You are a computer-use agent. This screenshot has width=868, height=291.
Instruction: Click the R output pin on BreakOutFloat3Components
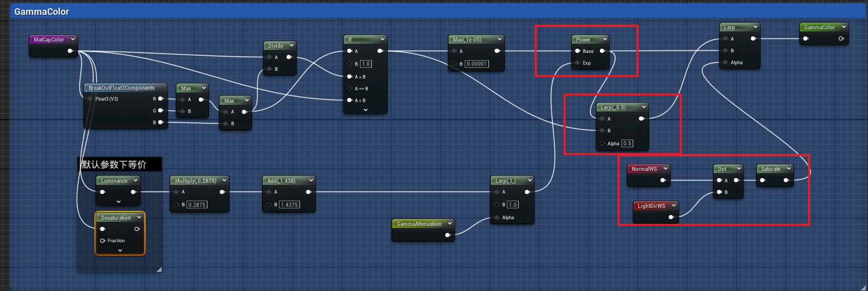[x=160, y=99]
